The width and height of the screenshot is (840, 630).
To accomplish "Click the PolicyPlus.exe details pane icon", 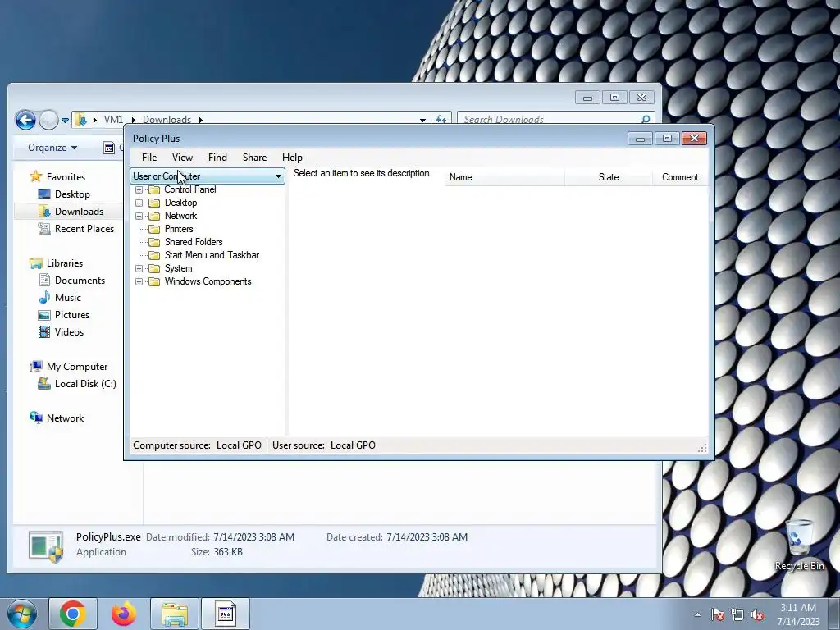I will pos(46,546).
